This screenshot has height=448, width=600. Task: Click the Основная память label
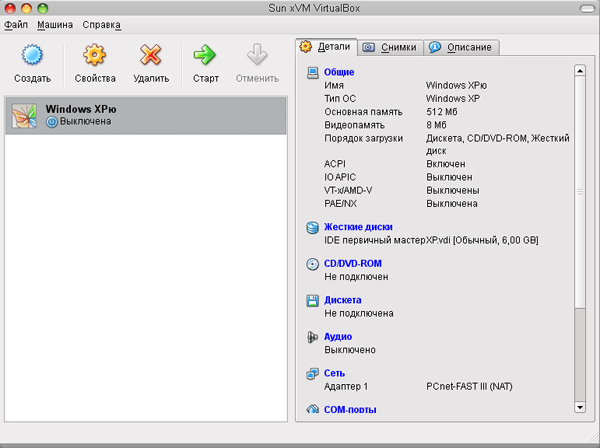coord(364,112)
